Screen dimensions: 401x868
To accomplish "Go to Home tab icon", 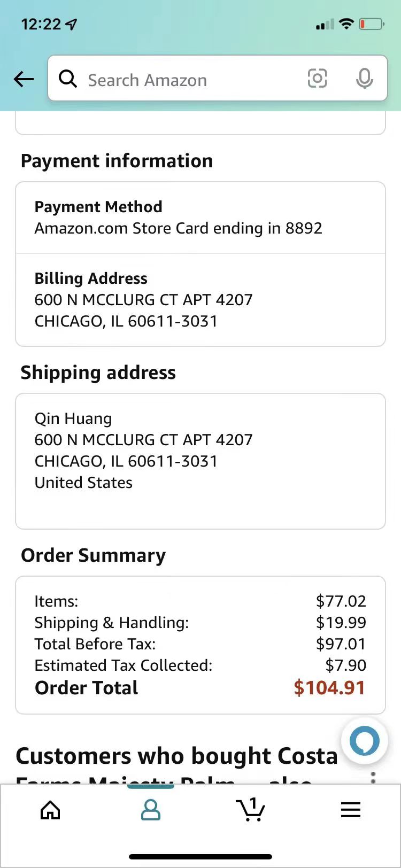I will click(50, 810).
